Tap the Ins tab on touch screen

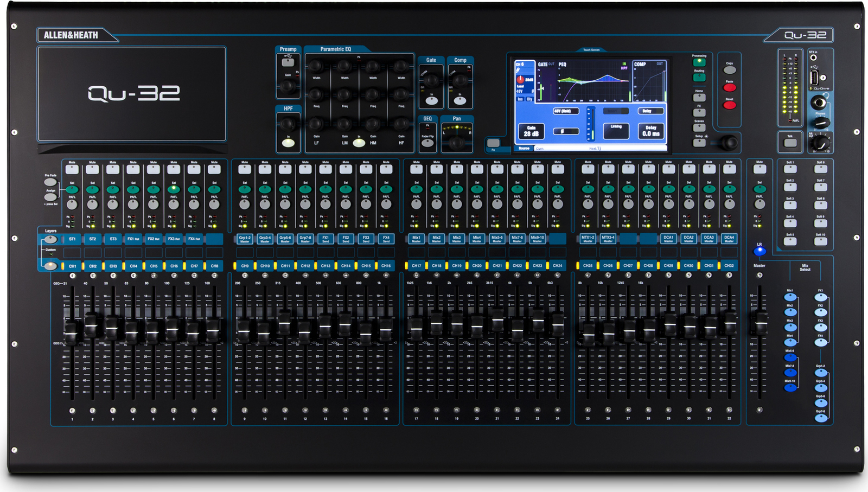pyautogui.click(x=520, y=99)
